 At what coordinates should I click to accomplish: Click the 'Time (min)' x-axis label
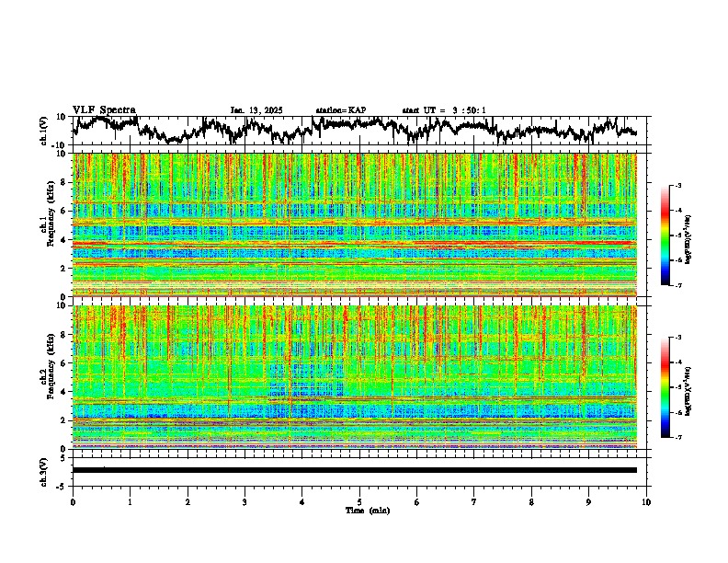(368, 511)
